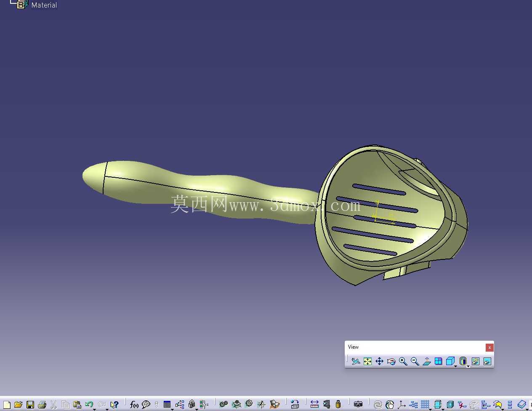
Task: Toggle Hide/Show on selected object
Action: tap(475, 361)
